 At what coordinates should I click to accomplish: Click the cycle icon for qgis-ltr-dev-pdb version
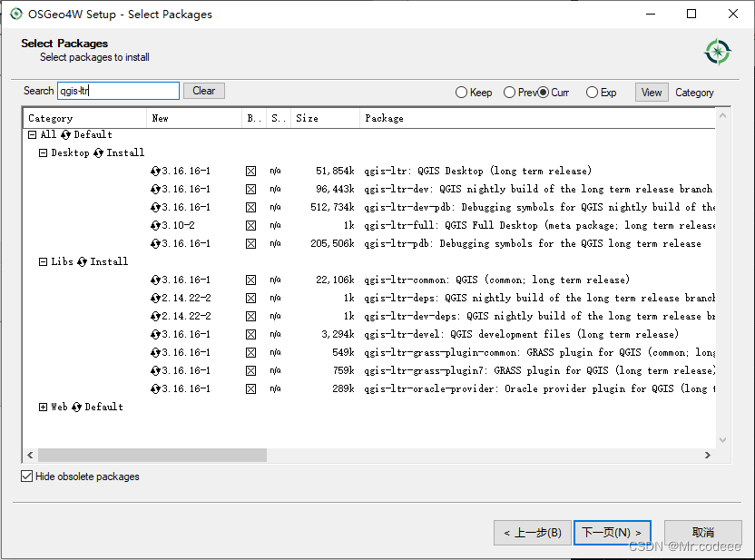coord(155,208)
